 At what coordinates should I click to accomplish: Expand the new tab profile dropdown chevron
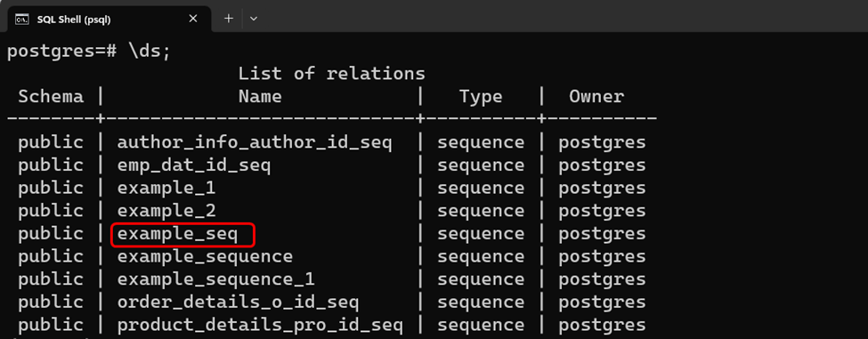point(254,19)
